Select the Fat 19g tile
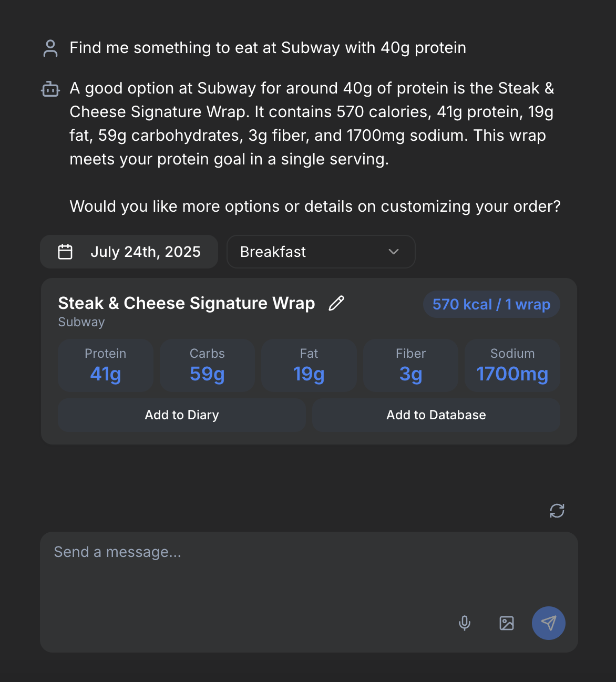The height and width of the screenshot is (682, 616). [x=309, y=365]
